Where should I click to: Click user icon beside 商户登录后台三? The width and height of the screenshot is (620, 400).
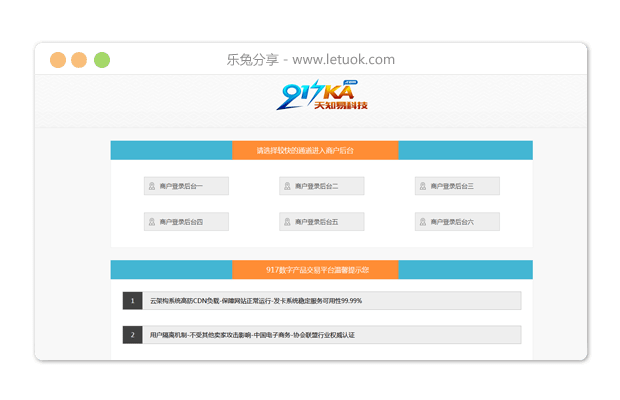click(x=423, y=186)
